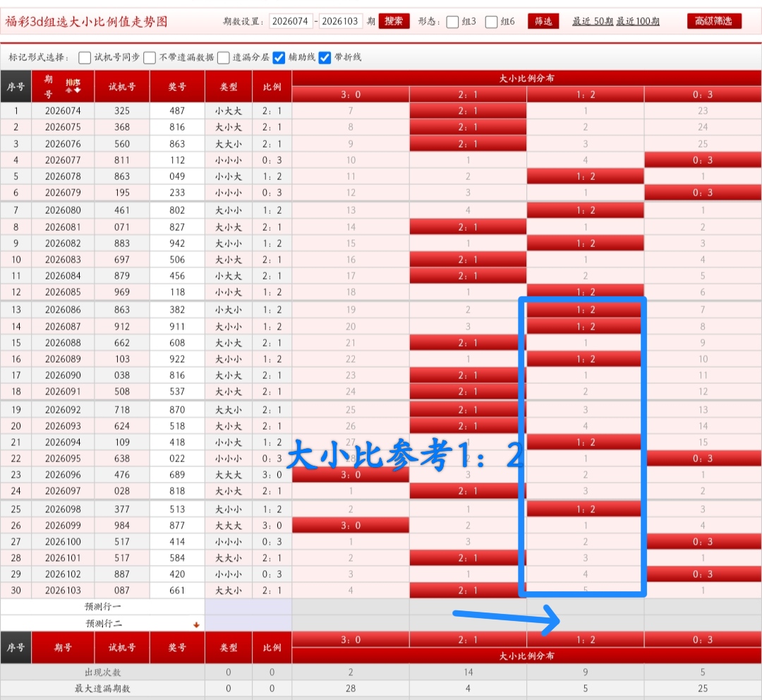Click 试机号 header in top row
Image resolution: width=762 pixels, height=700 pixels.
(122, 87)
